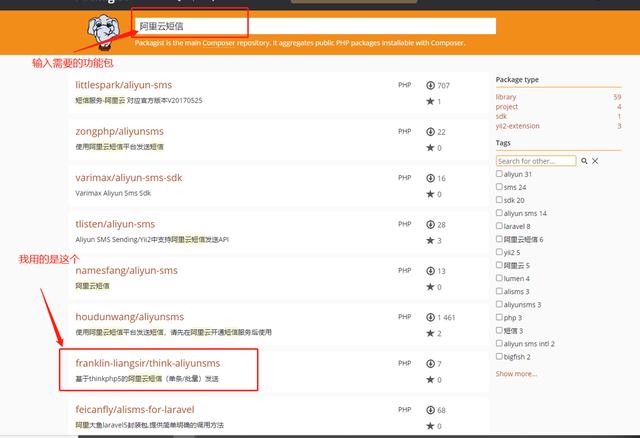
Task: Filter by 'yii2-extension' package type
Action: click(x=517, y=126)
